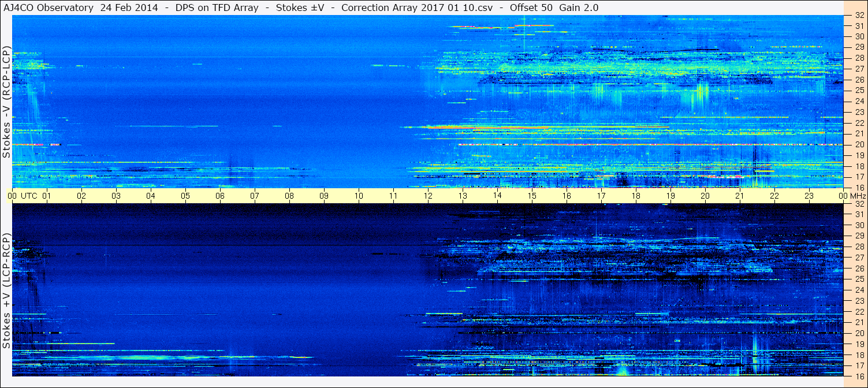The image size is (868, 388).
Task: Click the 09 hour marker on time axis
Action: (324, 196)
